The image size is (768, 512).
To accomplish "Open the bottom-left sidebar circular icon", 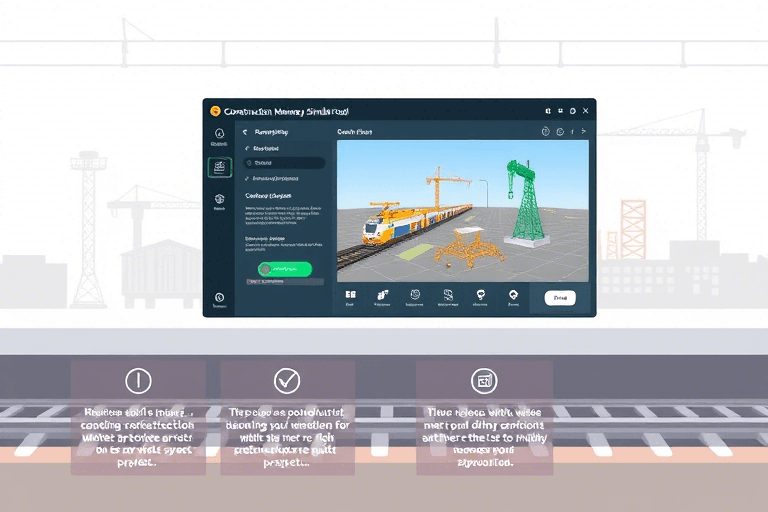I will [x=219, y=297].
